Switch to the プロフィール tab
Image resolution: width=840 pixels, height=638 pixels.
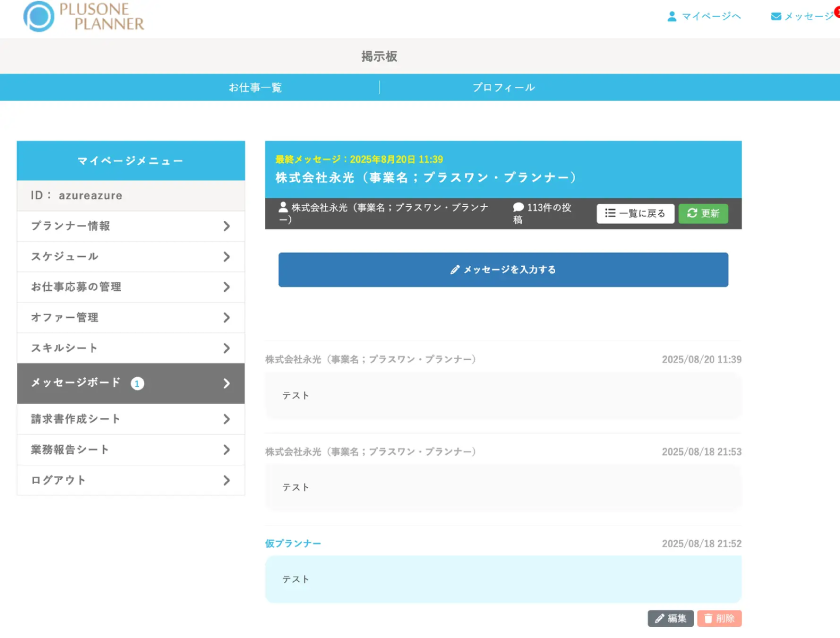point(503,87)
